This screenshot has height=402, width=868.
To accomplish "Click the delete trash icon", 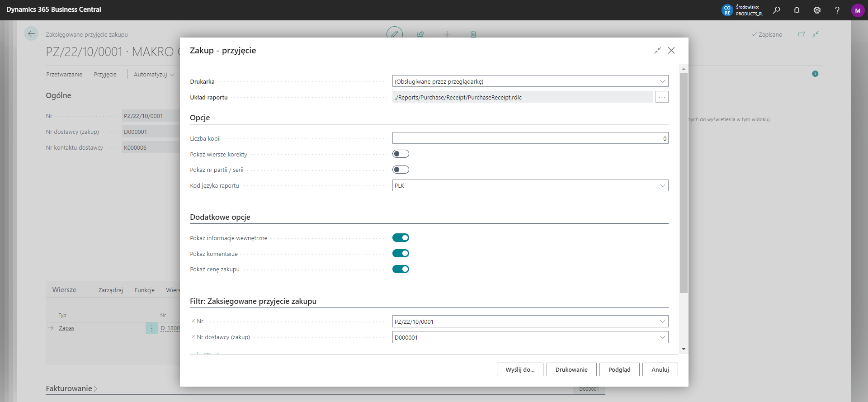I will click(x=473, y=34).
